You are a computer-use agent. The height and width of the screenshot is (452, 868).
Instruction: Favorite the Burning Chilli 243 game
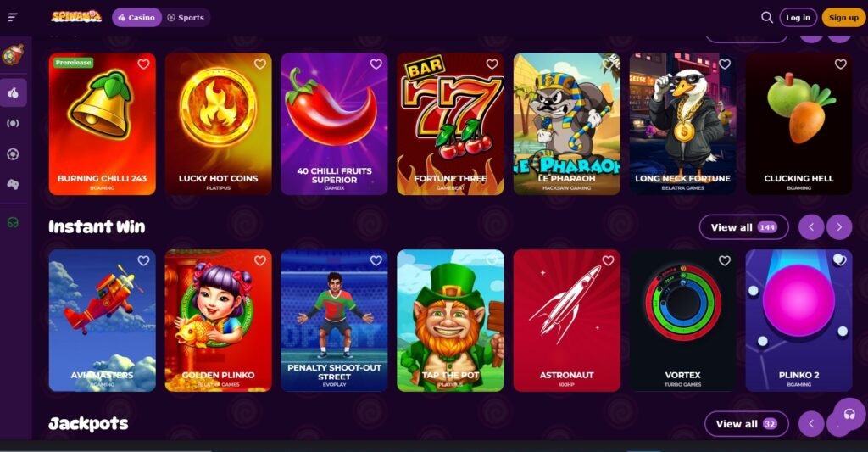coord(143,64)
